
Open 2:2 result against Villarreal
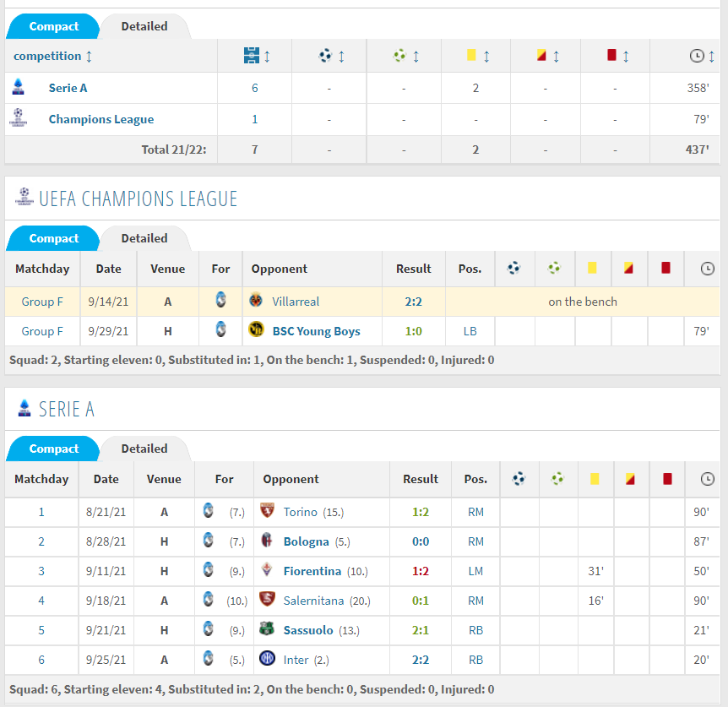click(413, 302)
